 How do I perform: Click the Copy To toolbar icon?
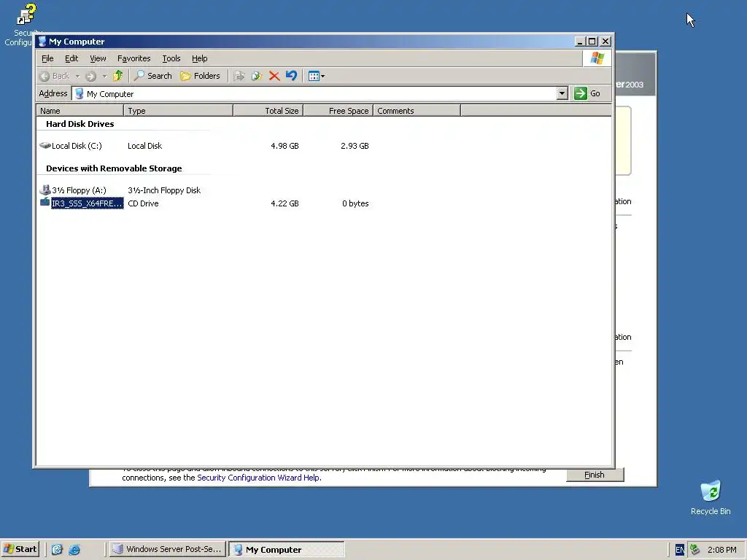point(257,76)
